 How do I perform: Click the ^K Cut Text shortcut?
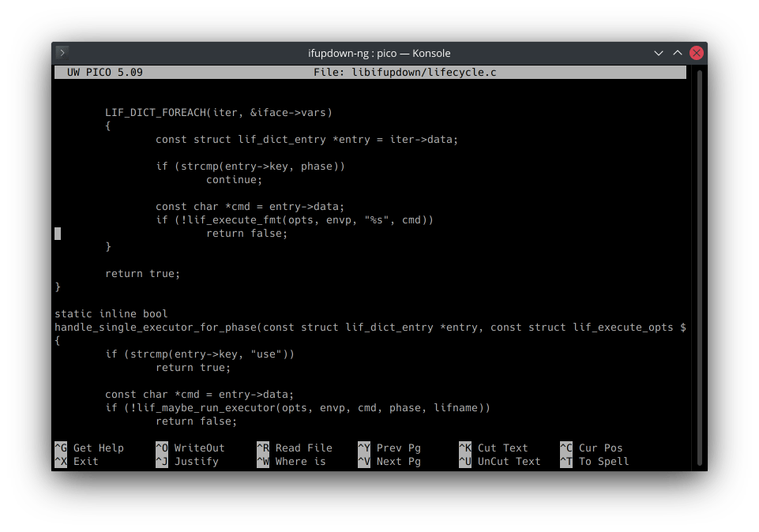point(494,448)
